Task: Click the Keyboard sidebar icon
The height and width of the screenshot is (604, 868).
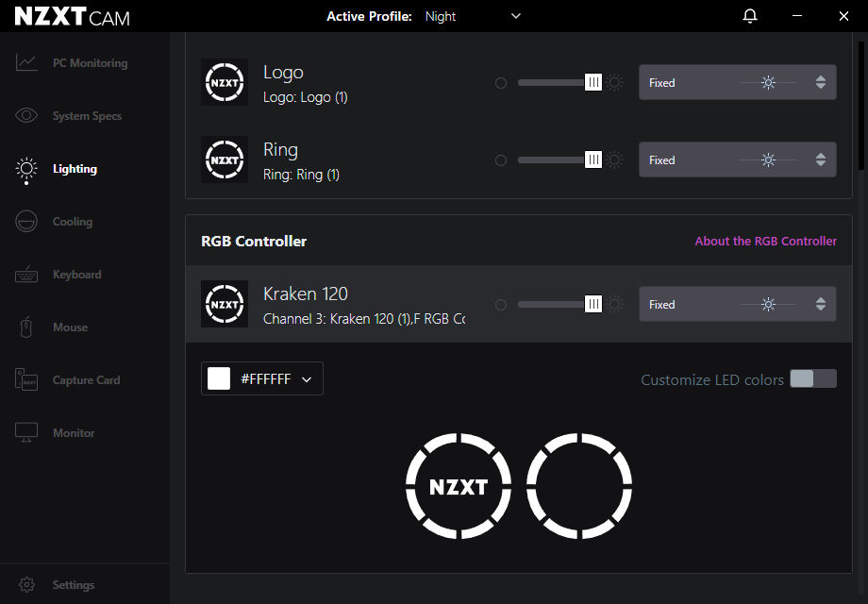Action: 26,275
